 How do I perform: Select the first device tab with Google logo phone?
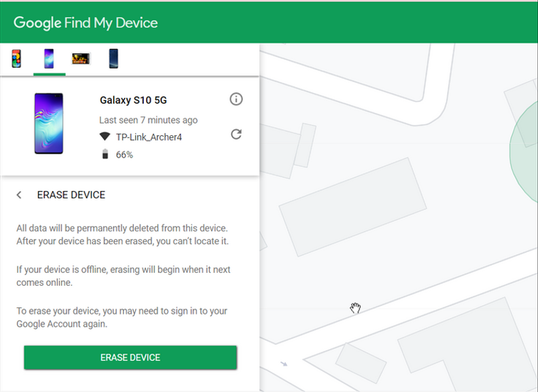[x=15, y=58]
